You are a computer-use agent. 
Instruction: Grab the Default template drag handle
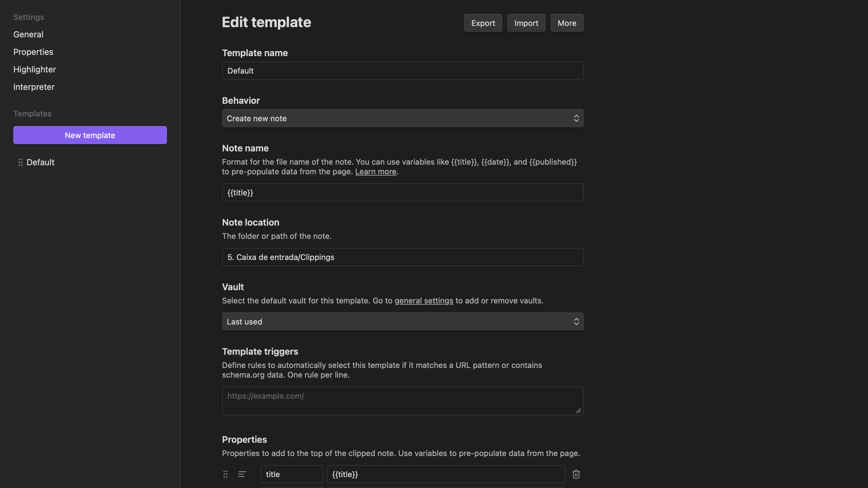click(20, 162)
